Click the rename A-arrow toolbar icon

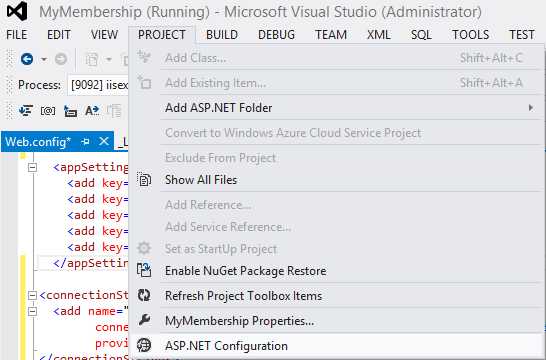click(x=92, y=111)
